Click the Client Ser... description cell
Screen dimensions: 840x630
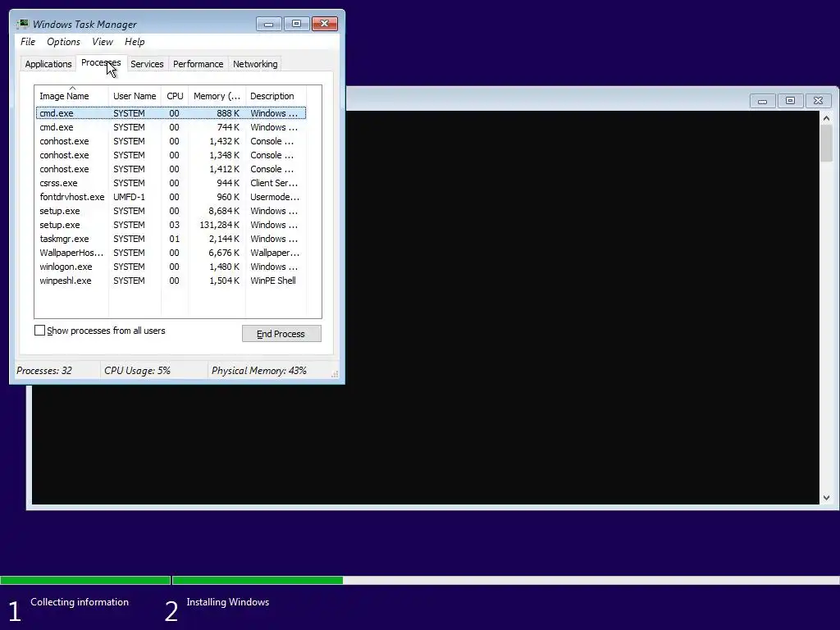pyautogui.click(x=274, y=183)
